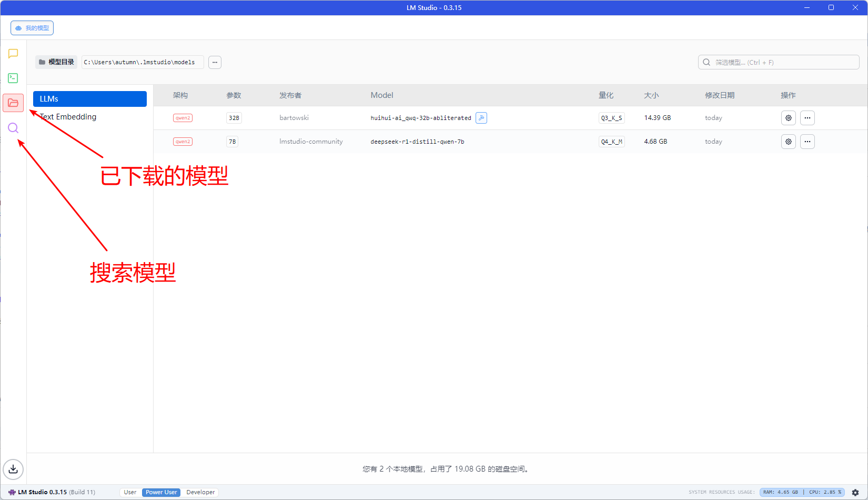This screenshot has height=500, width=868.
Task: Select model name deepseek-r1-distill-qwen-7b
Action: [x=417, y=142]
